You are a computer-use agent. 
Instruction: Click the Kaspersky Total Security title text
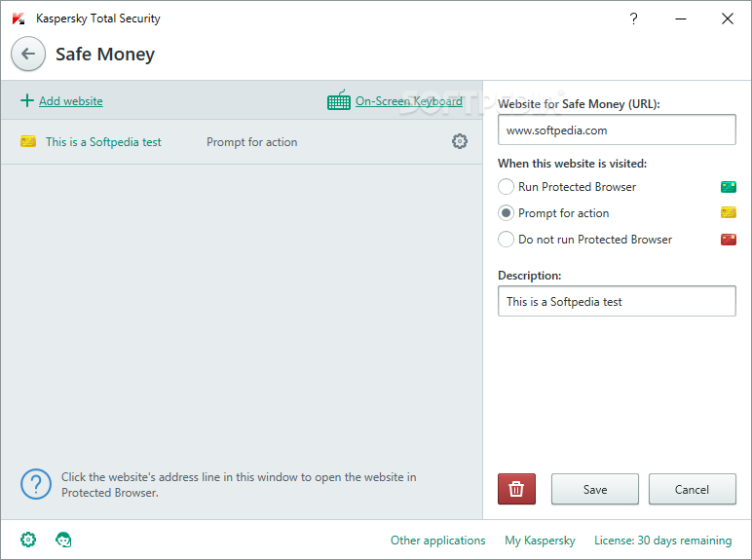tap(98, 19)
